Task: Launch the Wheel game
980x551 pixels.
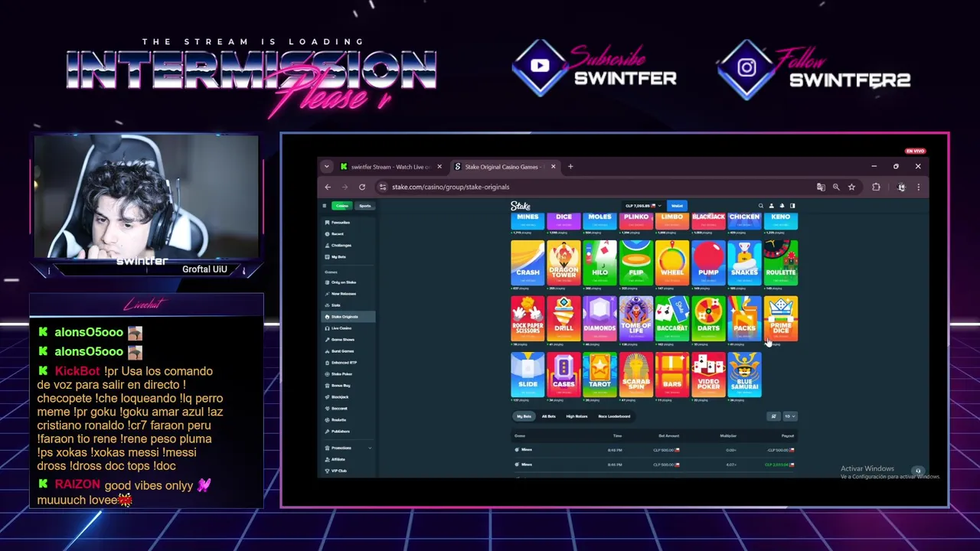Action: point(672,262)
